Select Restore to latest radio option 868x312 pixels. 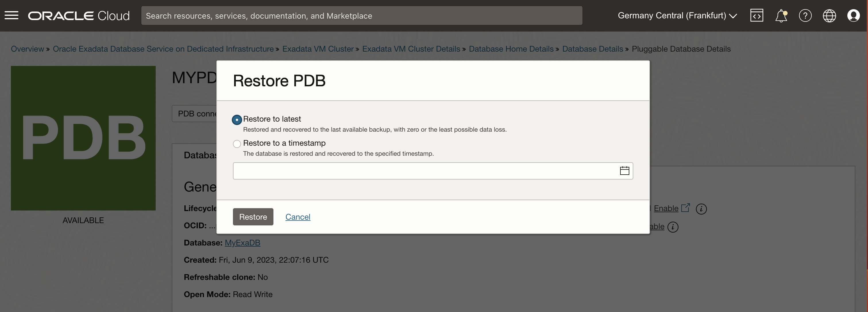pyautogui.click(x=237, y=120)
